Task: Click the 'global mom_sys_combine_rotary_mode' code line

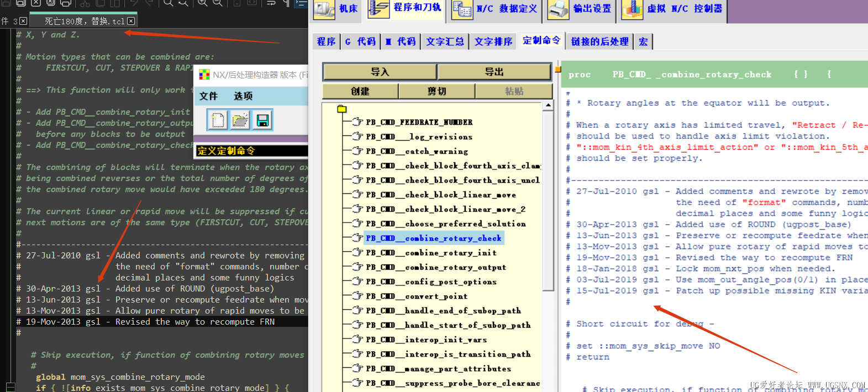Action: pyautogui.click(x=120, y=377)
